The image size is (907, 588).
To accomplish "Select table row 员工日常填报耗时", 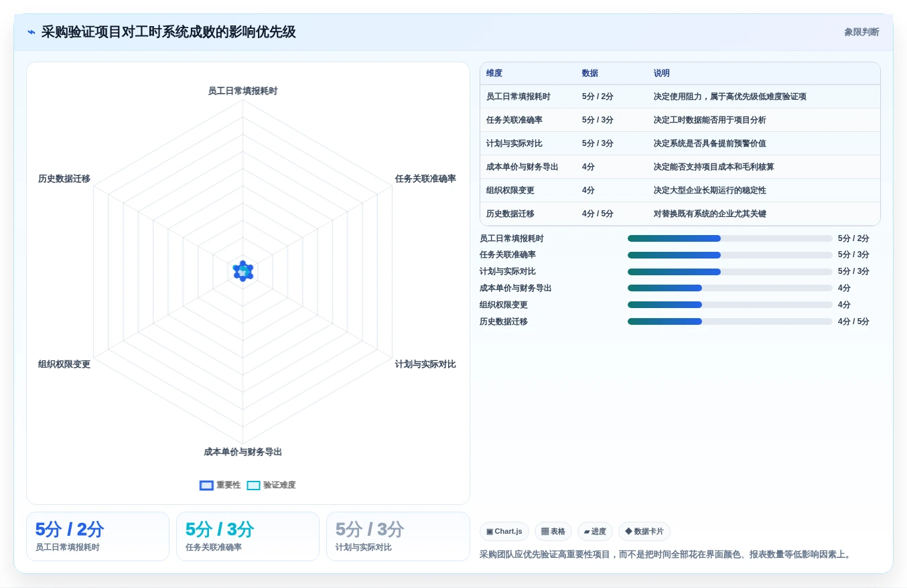I will tap(680, 96).
